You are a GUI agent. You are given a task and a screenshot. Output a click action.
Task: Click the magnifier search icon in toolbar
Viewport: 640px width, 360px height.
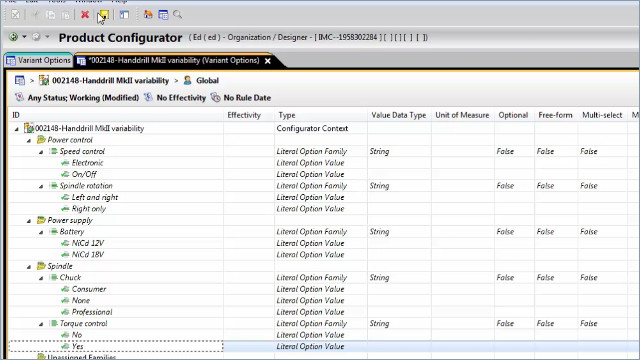click(x=178, y=15)
